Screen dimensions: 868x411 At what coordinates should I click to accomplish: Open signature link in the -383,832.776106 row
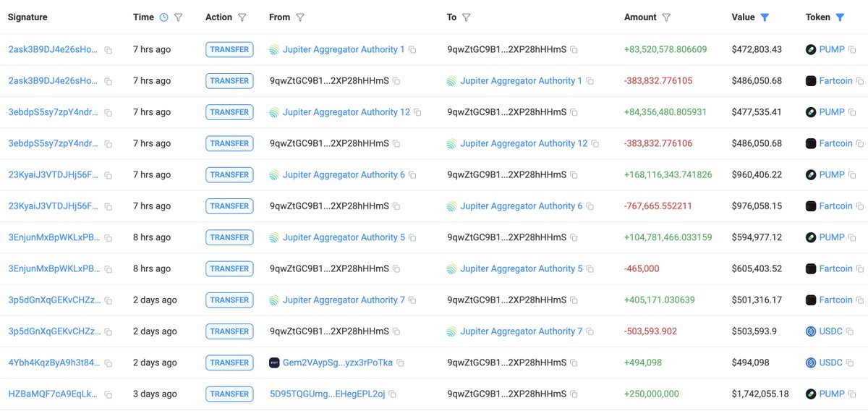[x=53, y=143]
